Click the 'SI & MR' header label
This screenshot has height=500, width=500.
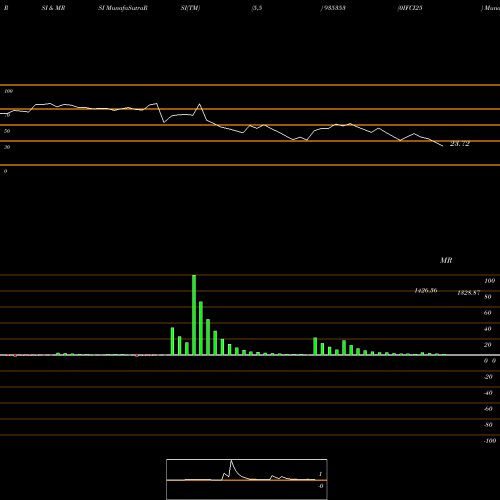tap(53, 8)
